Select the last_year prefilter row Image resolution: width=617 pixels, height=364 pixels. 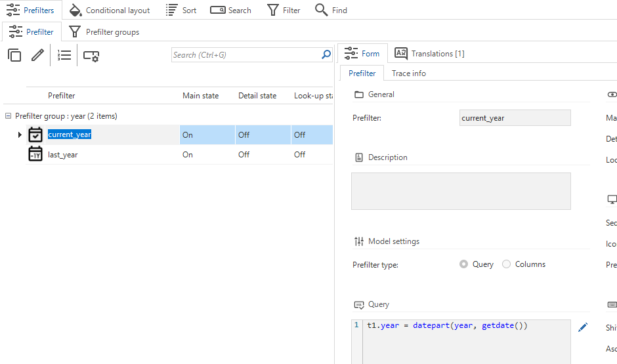[179, 155]
